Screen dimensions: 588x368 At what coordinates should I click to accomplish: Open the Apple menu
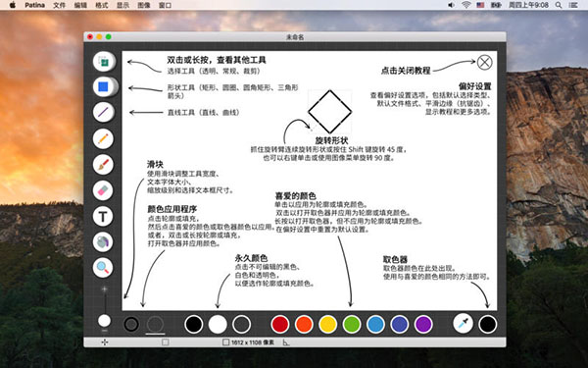[x=13, y=5]
